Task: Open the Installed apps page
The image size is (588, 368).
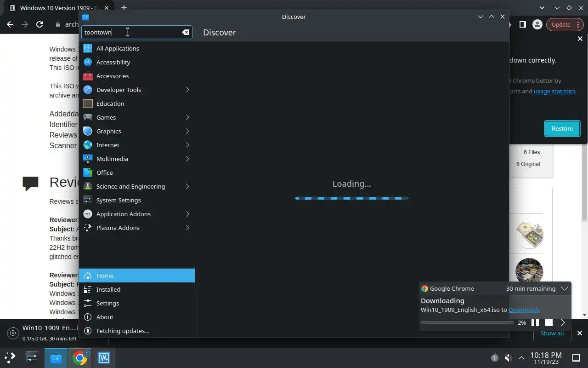Action: point(137,289)
